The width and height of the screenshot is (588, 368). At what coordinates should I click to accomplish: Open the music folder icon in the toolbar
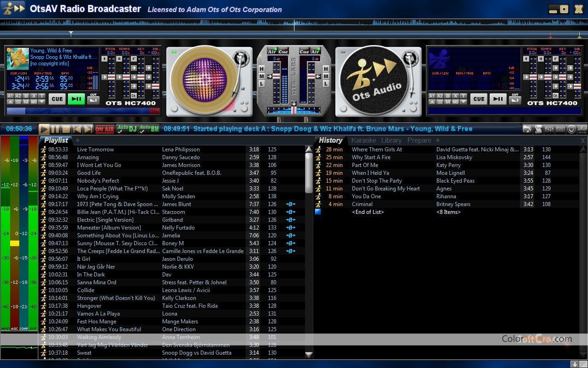(x=527, y=129)
